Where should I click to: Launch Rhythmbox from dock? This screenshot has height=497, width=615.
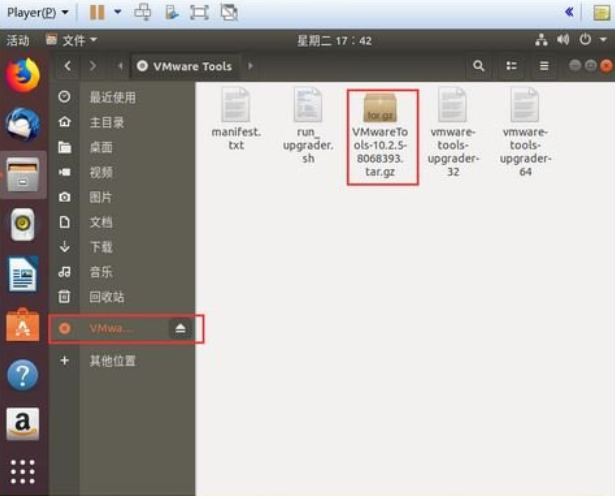[x=23, y=225]
